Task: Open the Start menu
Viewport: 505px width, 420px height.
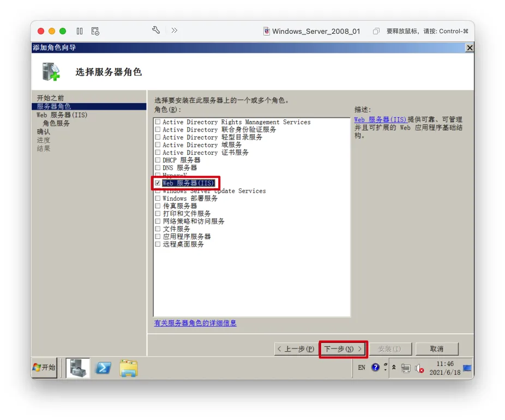Action: 44,368
